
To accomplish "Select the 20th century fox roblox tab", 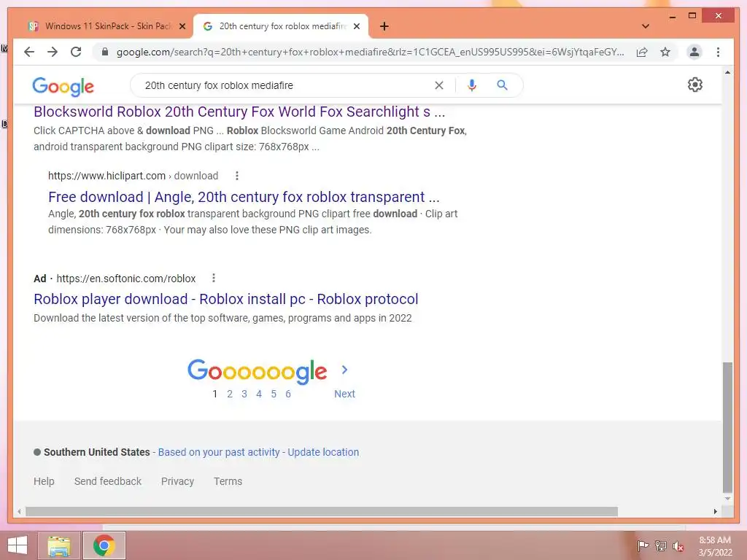I will [281, 26].
